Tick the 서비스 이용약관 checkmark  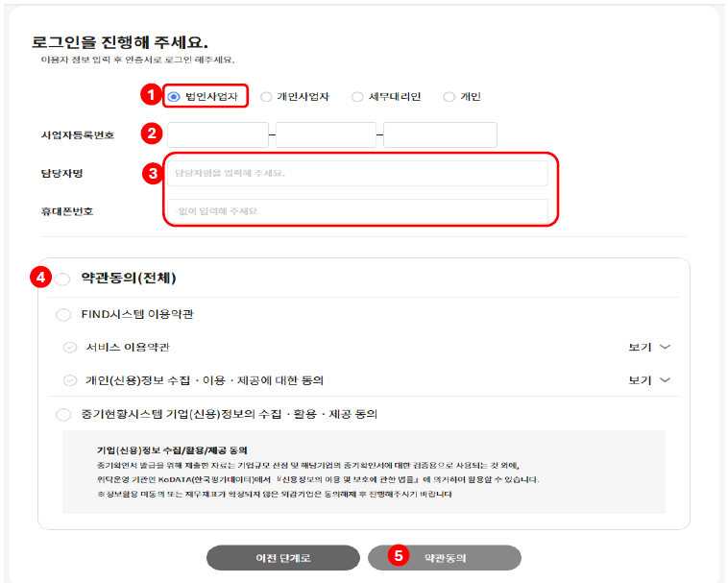tap(70, 347)
